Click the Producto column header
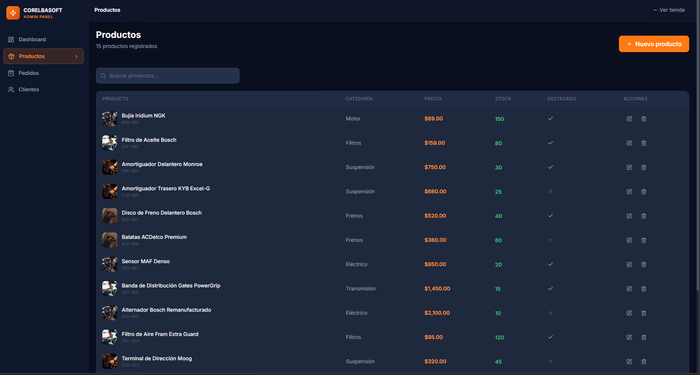 [x=115, y=99]
